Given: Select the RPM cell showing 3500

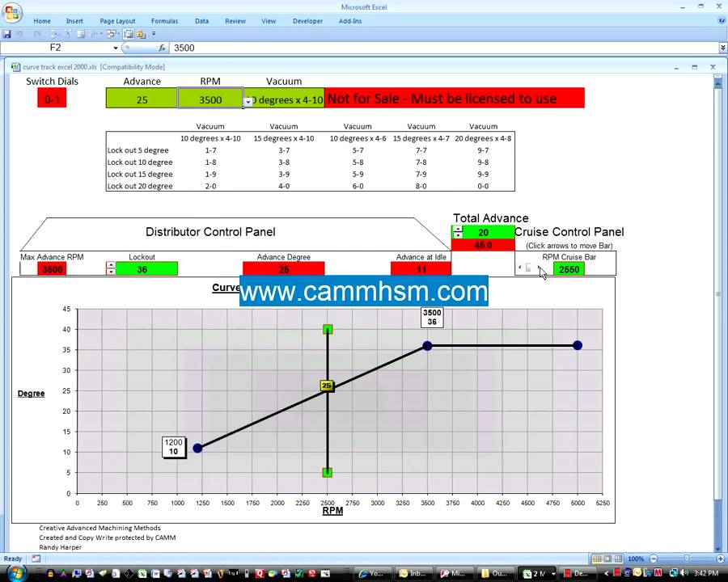Looking at the screenshot, I should coord(210,98).
